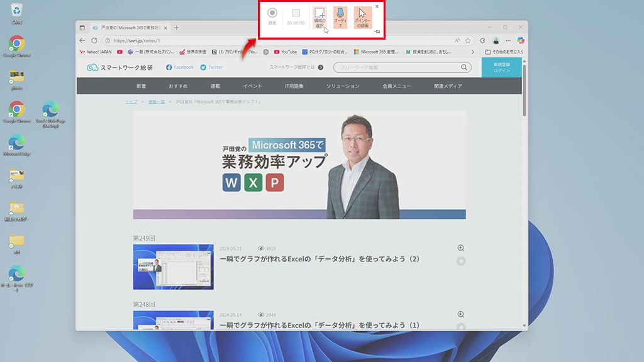Open Edge Settings and more menu
The width and height of the screenshot is (644, 362).
tap(508, 41)
